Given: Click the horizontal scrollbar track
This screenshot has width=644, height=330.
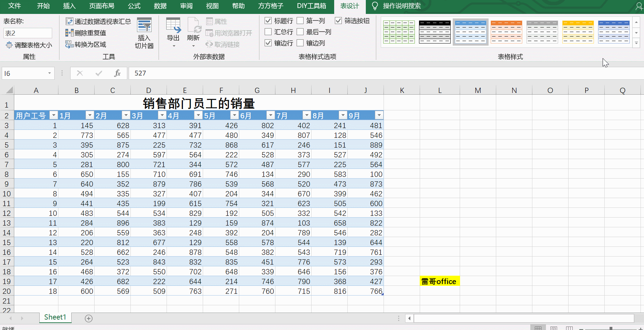Looking at the screenshot, I should [x=524, y=318].
